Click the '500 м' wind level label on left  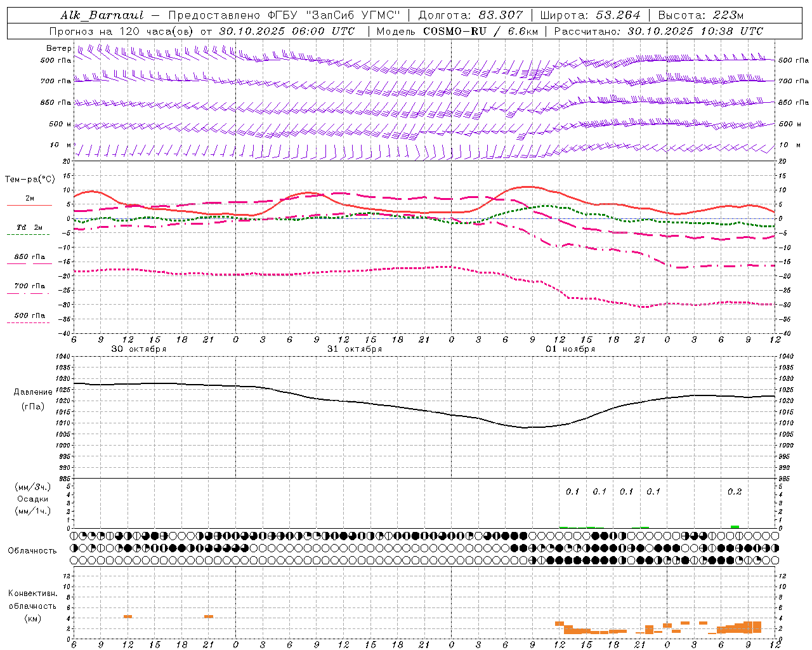tap(60, 124)
